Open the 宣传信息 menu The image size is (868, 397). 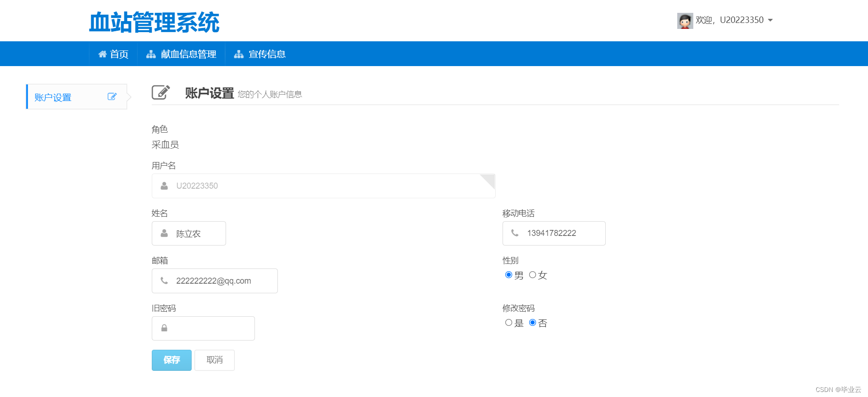point(260,54)
